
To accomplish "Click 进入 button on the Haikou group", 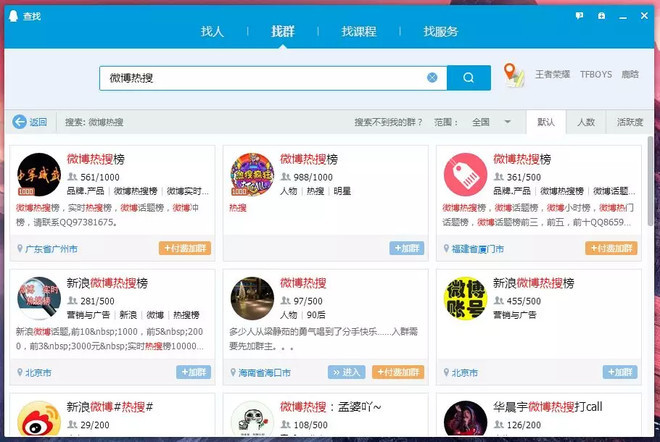I will coord(346,372).
